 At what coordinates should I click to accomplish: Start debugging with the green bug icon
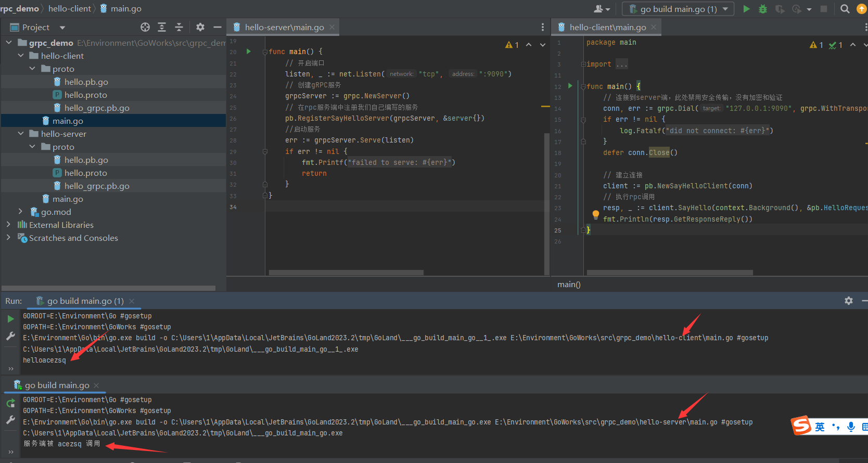coord(763,9)
